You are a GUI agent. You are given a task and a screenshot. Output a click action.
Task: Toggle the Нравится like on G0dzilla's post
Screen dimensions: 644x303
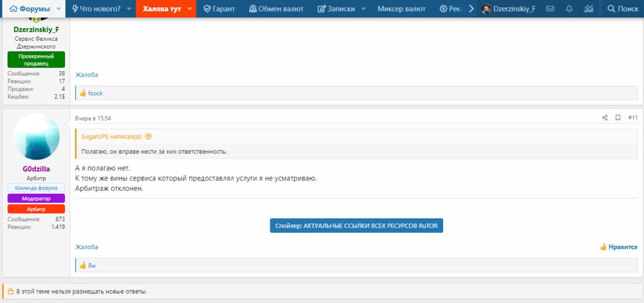(x=618, y=247)
